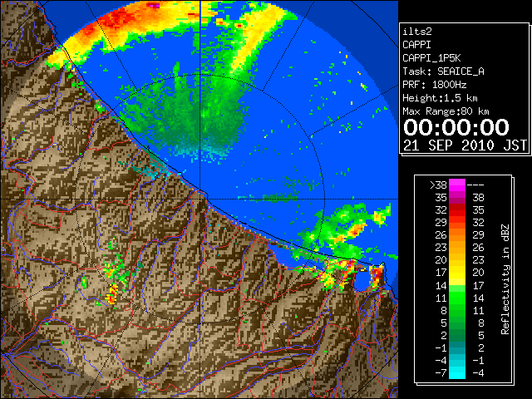Click the cyan -7 legend swatch
This screenshot has width=532, height=399.
pos(456,372)
